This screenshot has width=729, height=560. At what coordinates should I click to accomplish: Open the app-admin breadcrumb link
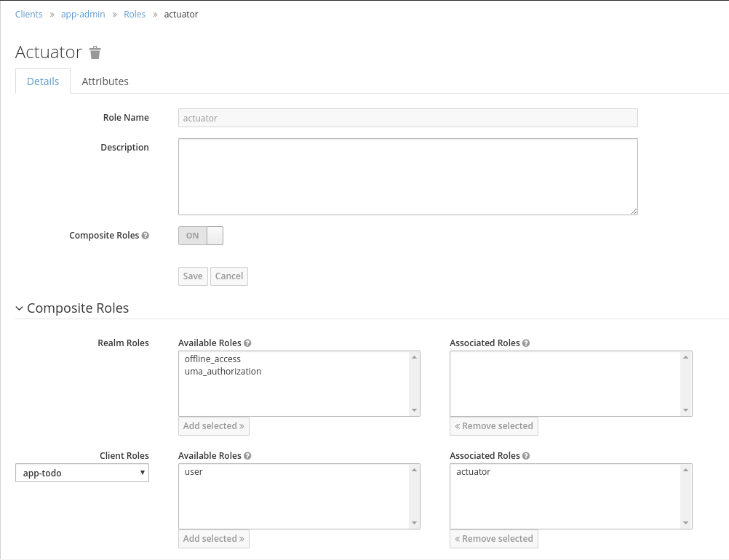[83, 15]
